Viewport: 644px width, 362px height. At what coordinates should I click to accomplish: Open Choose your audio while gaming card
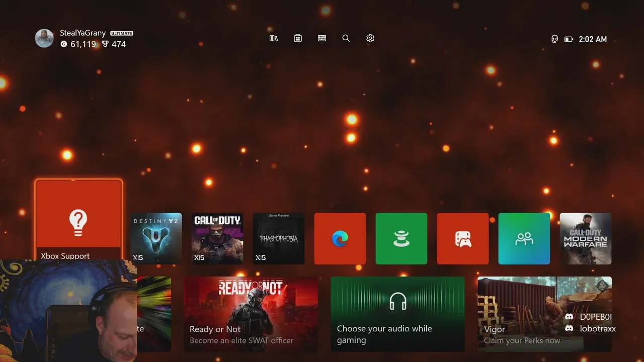[398, 314]
